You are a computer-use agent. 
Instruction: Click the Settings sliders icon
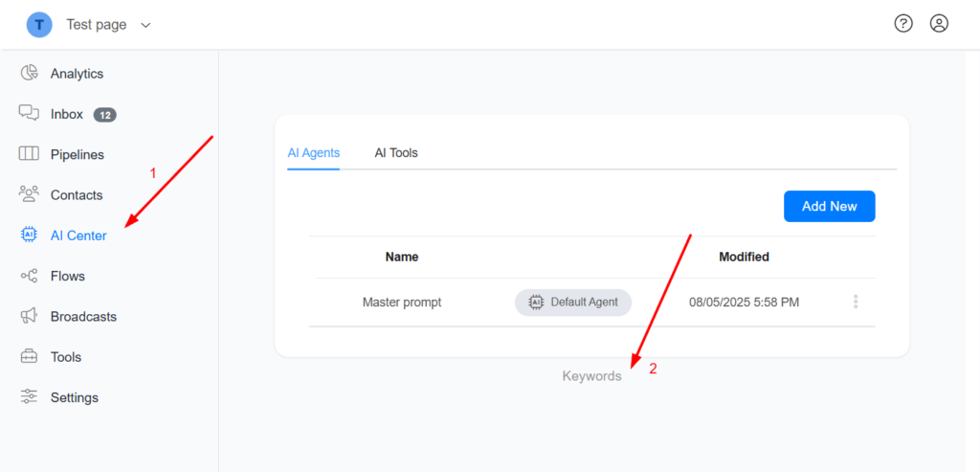(29, 397)
